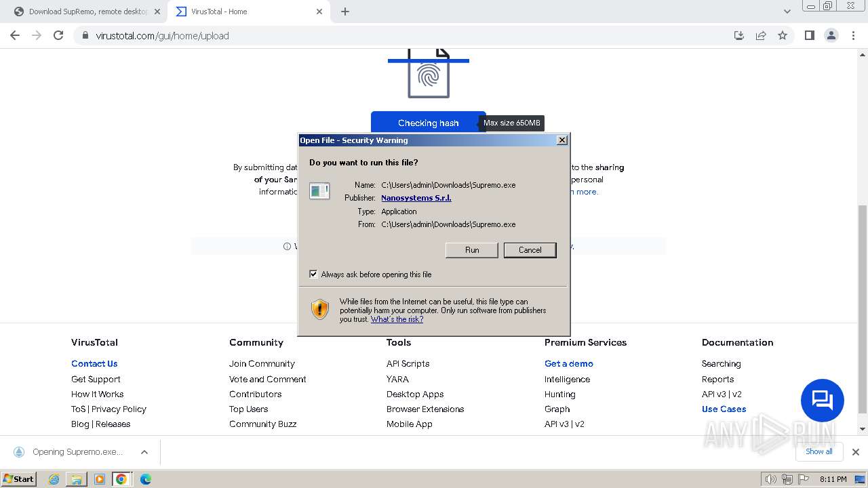The height and width of the screenshot is (488, 868).
Task: Open the ToS | Privacy Policy link
Action: click(108, 409)
